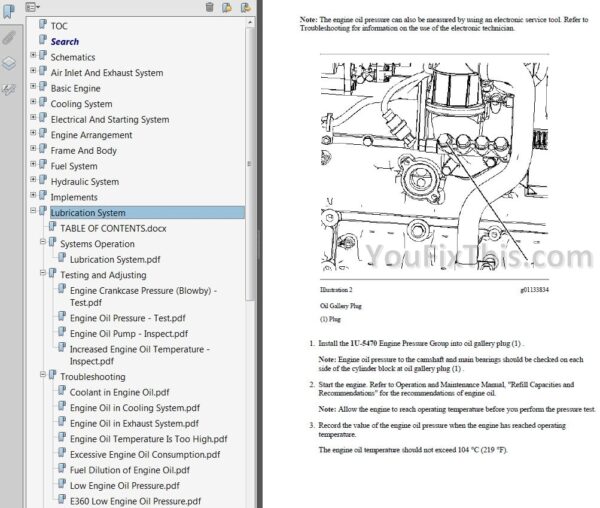The image size is (600, 508).
Task: Open TABLE OF CONTENTS.docx bookmark
Action: point(112,228)
